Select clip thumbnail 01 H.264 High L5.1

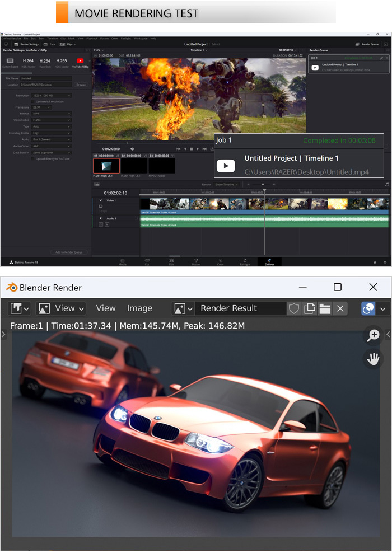106,166
